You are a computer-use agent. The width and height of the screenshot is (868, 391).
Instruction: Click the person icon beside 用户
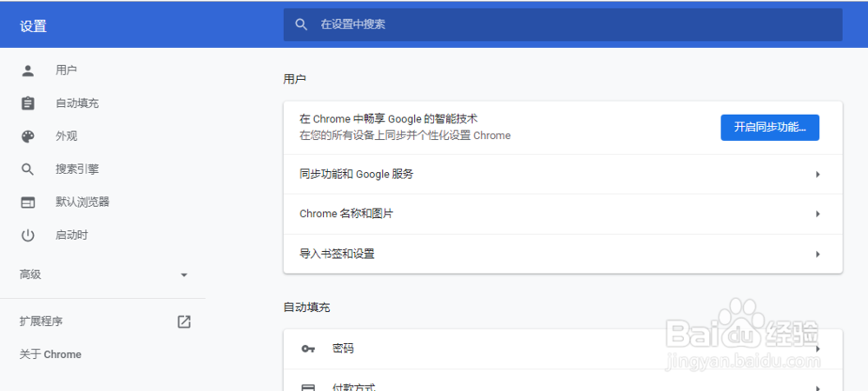(x=28, y=70)
